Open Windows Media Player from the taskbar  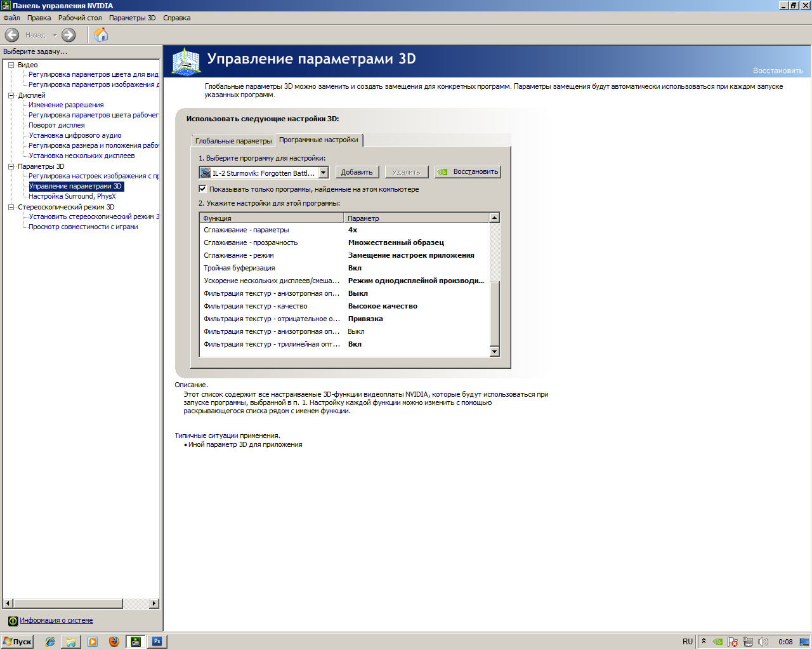[x=93, y=642]
